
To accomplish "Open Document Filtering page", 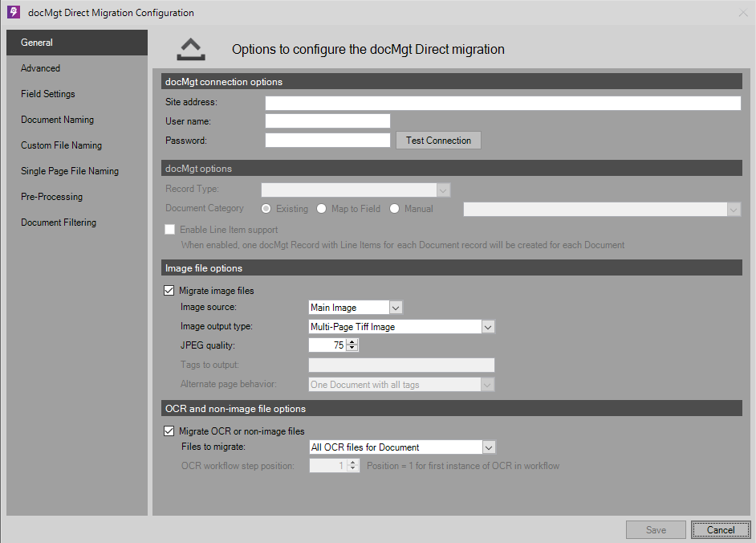I will 77,222.
